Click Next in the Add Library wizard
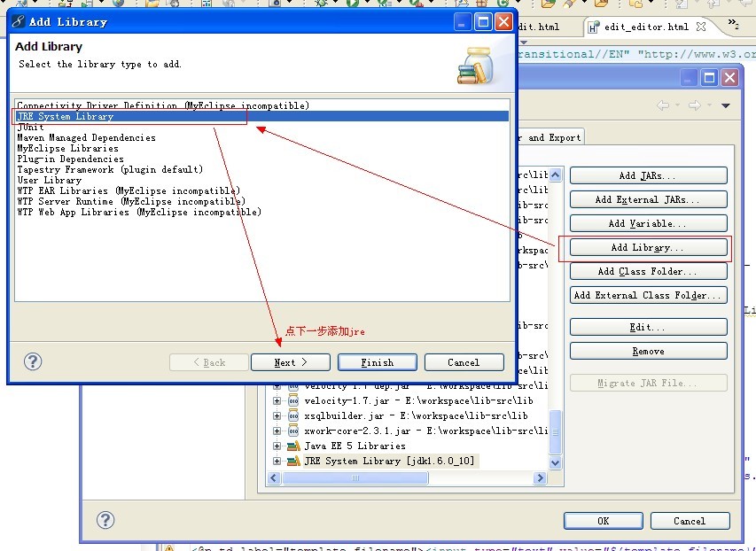Viewport: 756px width, 551px height. pyautogui.click(x=290, y=362)
